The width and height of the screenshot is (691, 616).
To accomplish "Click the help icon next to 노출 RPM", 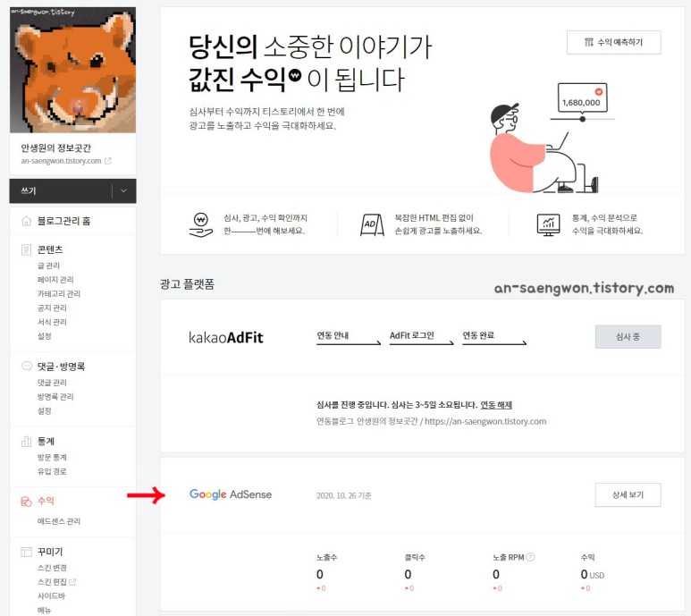I will click(x=531, y=557).
